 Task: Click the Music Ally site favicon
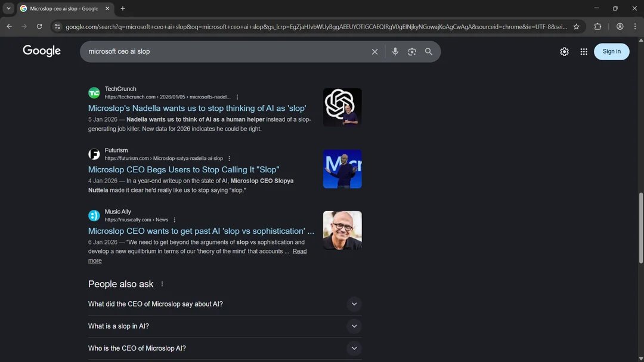[94, 215]
